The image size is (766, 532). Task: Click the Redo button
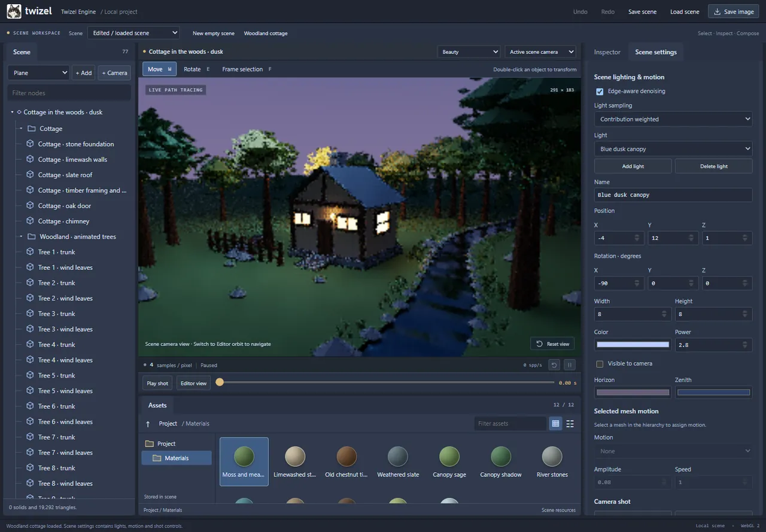607,11
